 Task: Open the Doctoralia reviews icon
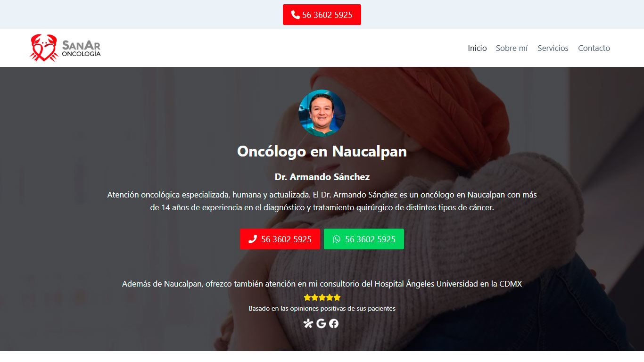308,323
